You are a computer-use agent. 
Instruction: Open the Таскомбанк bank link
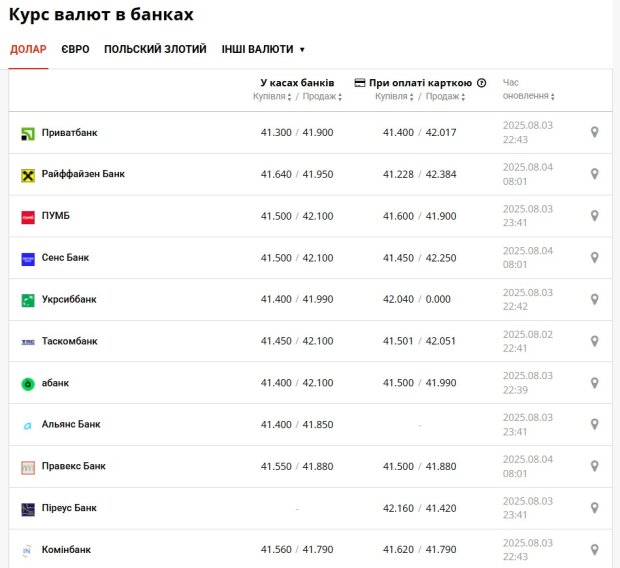(70, 341)
